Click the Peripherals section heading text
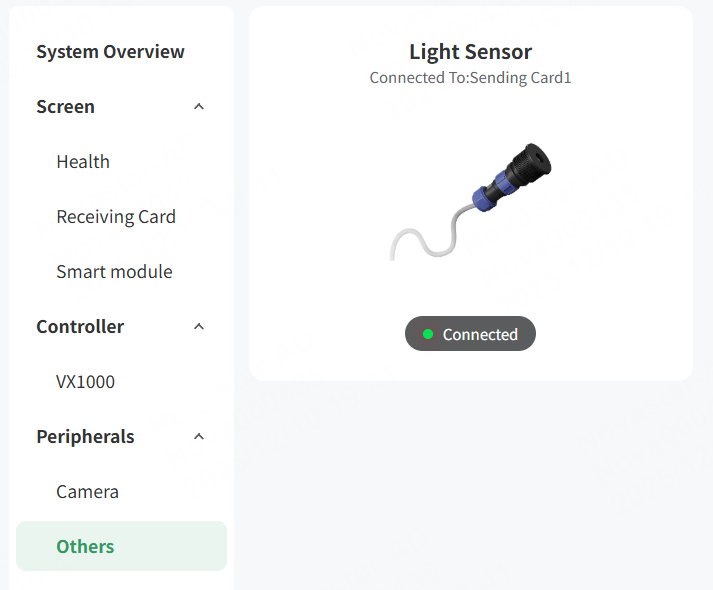 tap(85, 437)
